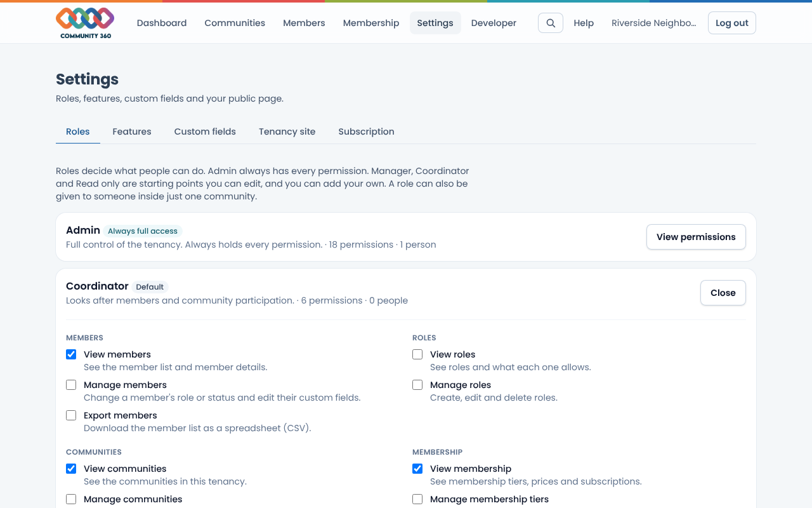Tick the Manage roles checkbox
The image size is (812, 508).
pyautogui.click(x=417, y=385)
